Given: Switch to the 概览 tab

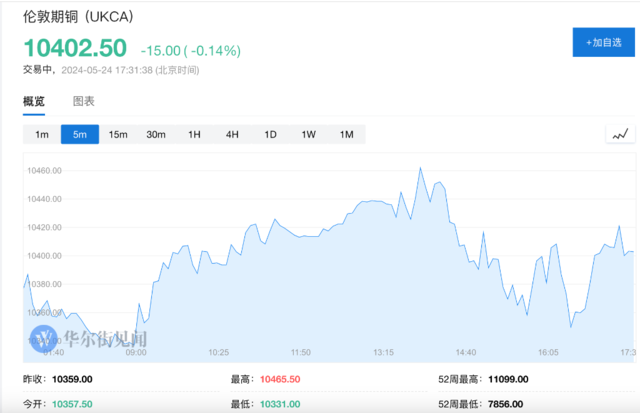Looking at the screenshot, I should coord(34,101).
